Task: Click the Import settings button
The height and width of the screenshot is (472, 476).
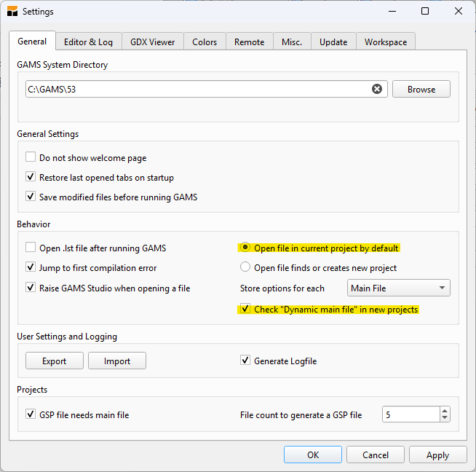Action: pyautogui.click(x=116, y=361)
